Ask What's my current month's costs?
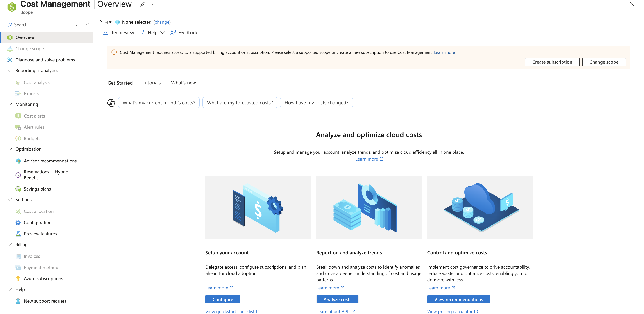 [159, 102]
